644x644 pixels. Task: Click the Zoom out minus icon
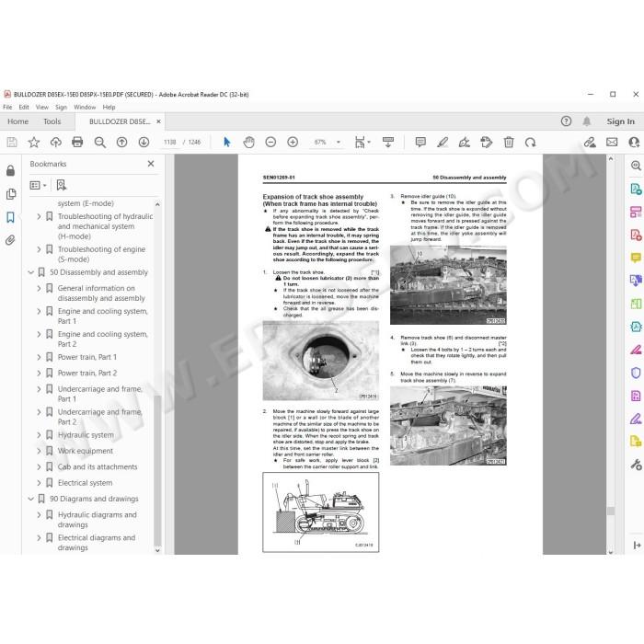pos(270,142)
